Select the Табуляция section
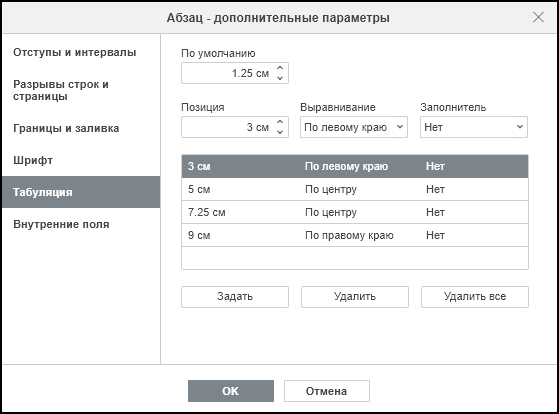 point(81,192)
